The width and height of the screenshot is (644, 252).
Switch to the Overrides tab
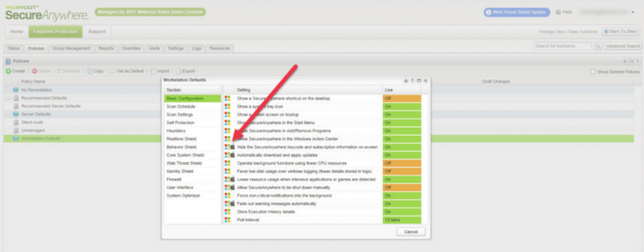click(x=131, y=48)
